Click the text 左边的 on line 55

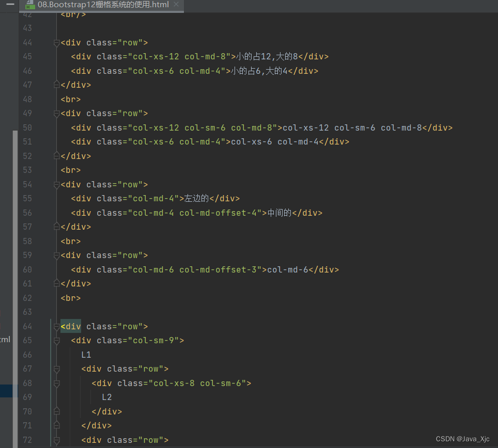(197, 198)
